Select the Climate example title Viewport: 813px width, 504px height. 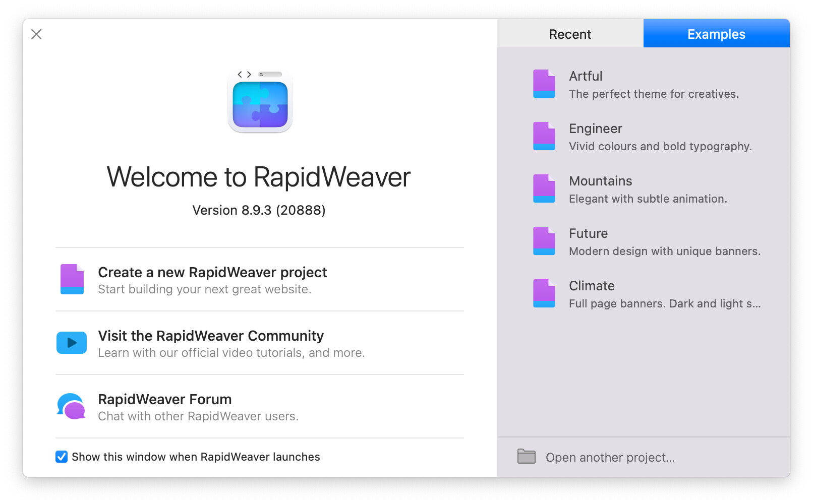(592, 286)
